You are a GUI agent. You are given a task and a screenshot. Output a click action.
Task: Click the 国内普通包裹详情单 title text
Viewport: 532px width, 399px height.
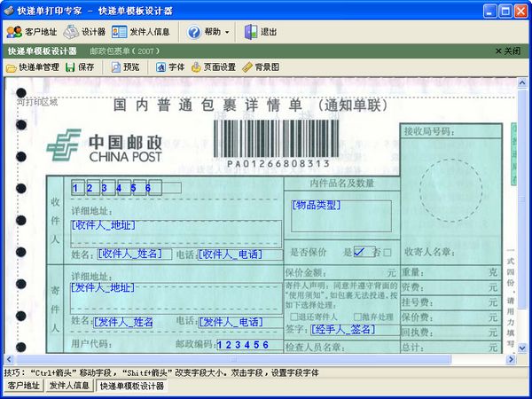point(207,105)
